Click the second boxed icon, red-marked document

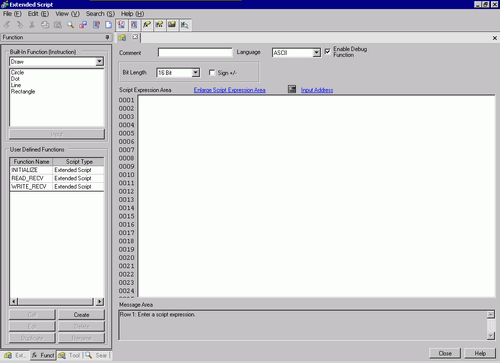134,25
